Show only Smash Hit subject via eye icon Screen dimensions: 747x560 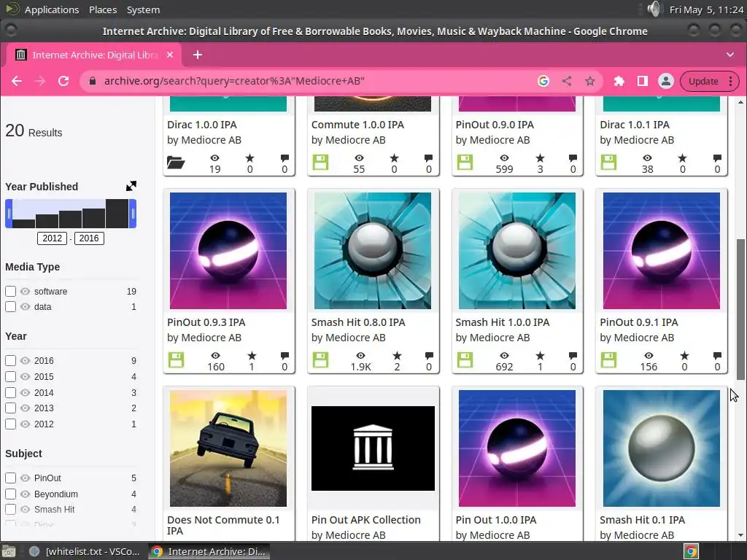[x=26, y=509]
